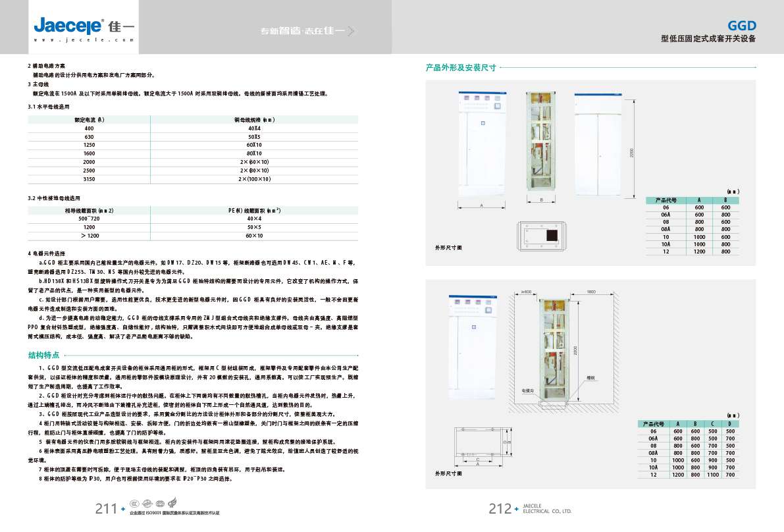The image size is (784, 532).
Task: Click the busbar spec cell 2×(80×10)
Action: pos(254,171)
